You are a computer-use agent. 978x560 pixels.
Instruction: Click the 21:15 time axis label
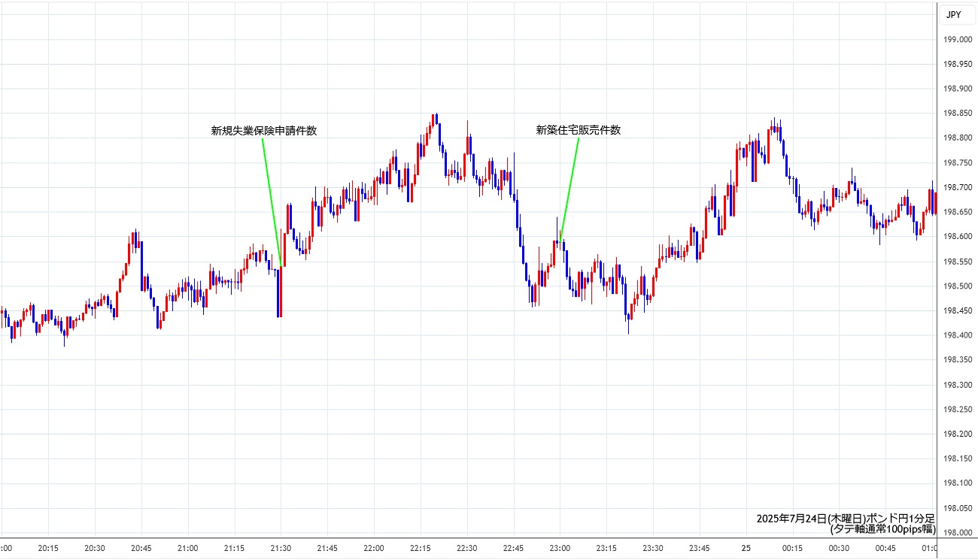pyautogui.click(x=234, y=549)
